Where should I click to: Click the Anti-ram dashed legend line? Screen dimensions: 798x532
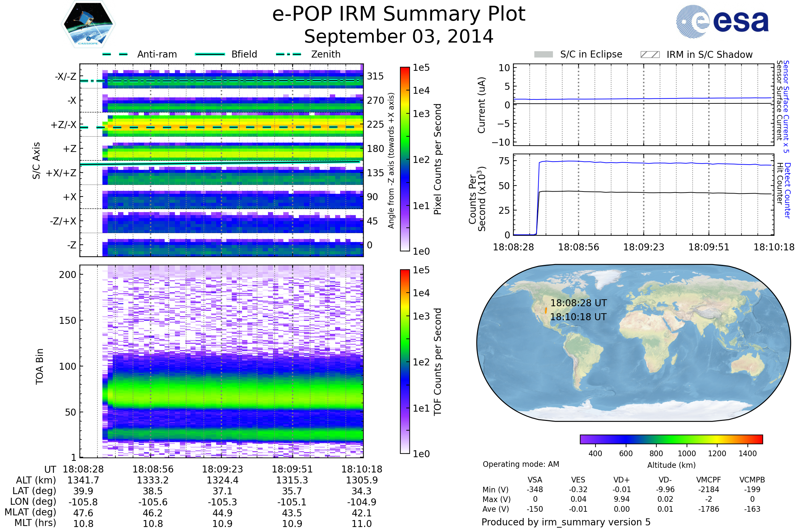tap(115, 54)
